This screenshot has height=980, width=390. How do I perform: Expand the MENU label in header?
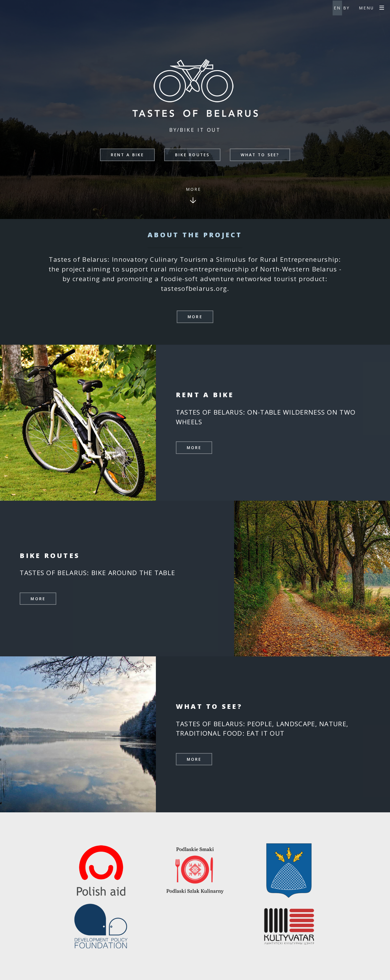[366, 8]
